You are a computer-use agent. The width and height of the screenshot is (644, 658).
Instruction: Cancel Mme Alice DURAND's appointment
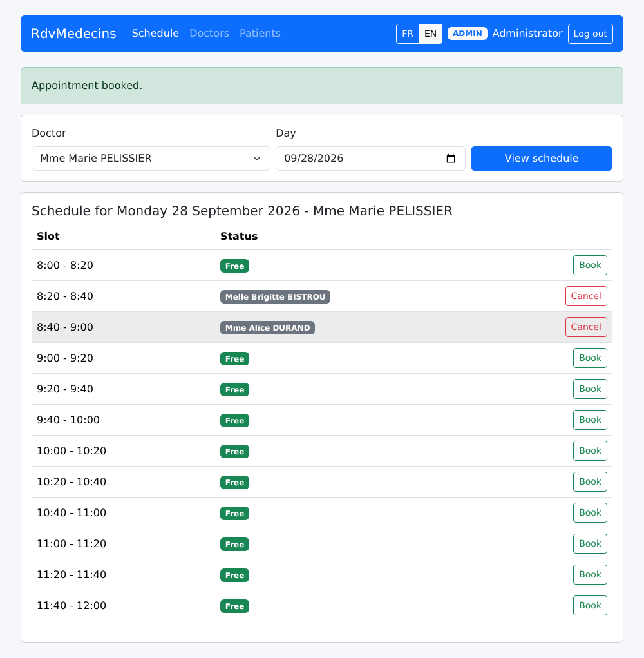pyautogui.click(x=586, y=327)
